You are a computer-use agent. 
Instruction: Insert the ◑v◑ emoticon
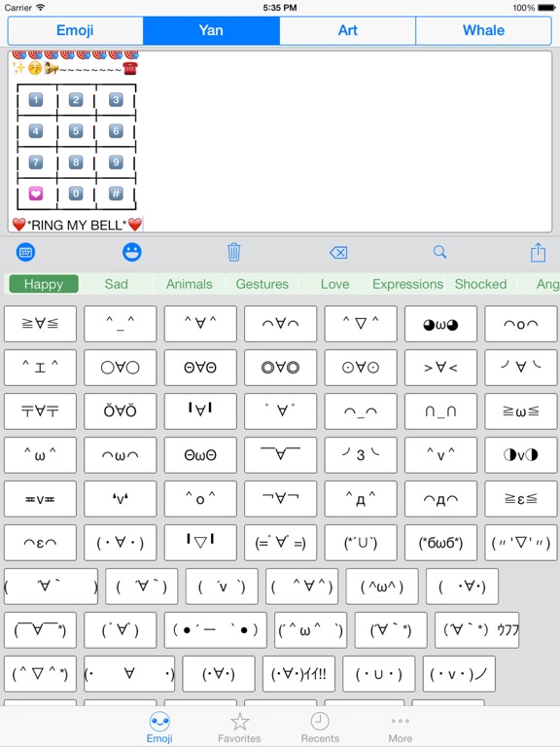pyautogui.click(x=521, y=455)
